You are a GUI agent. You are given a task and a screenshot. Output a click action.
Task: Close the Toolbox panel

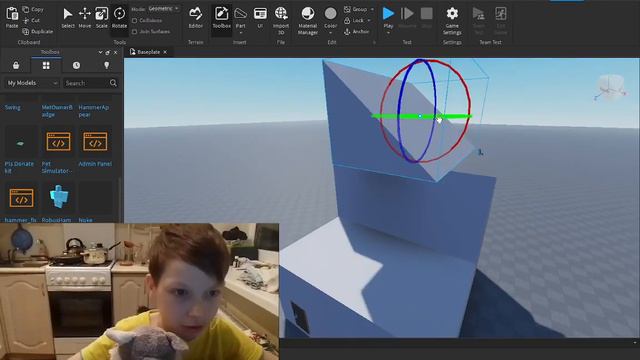pos(116,52)
